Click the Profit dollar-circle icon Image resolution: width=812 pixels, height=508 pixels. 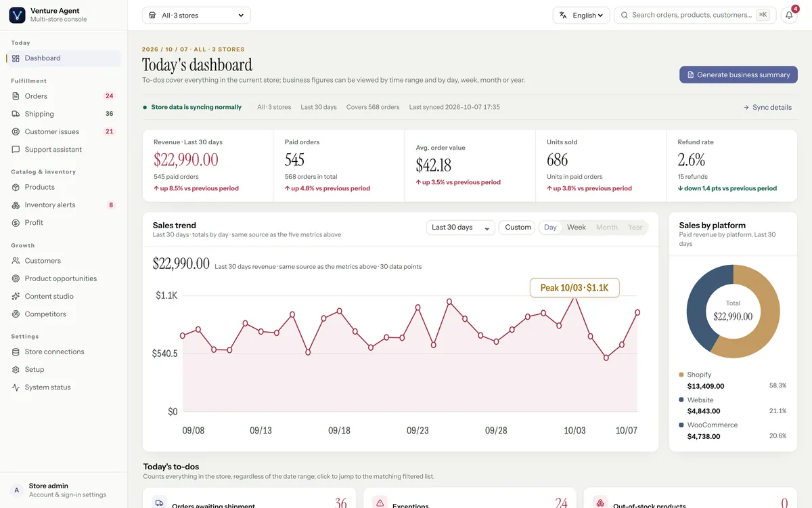point(16,223)
